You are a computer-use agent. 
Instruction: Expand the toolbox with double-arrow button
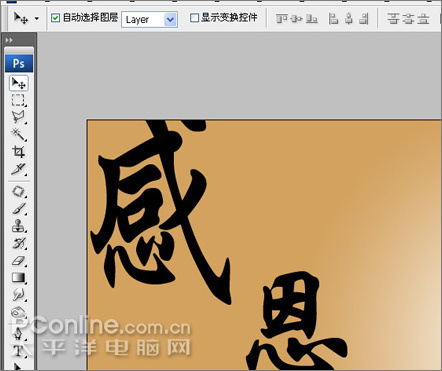tap(9, 40)
